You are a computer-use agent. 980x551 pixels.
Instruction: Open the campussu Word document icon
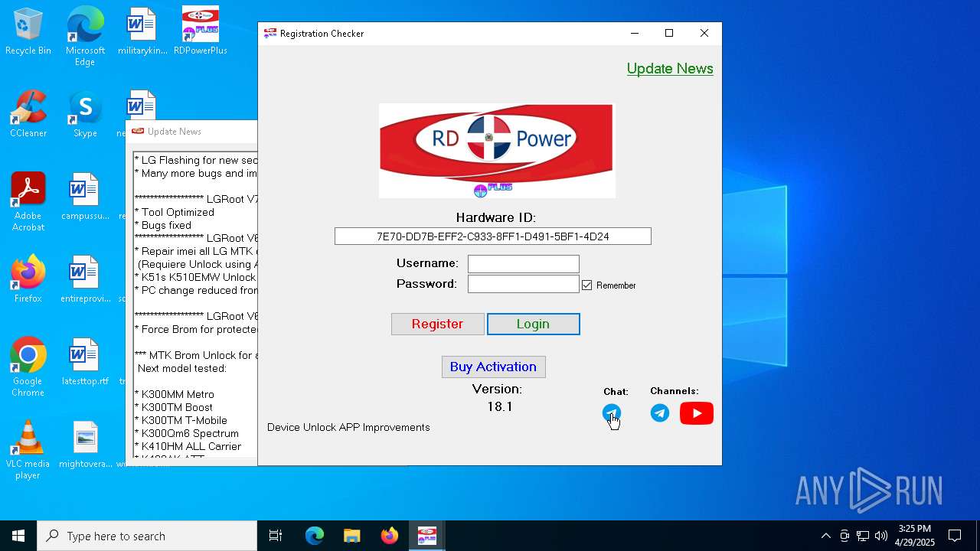coord(85,197)
